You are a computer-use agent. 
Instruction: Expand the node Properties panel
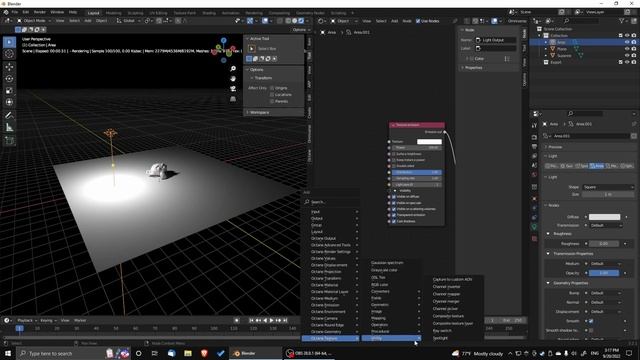(473, 68)
